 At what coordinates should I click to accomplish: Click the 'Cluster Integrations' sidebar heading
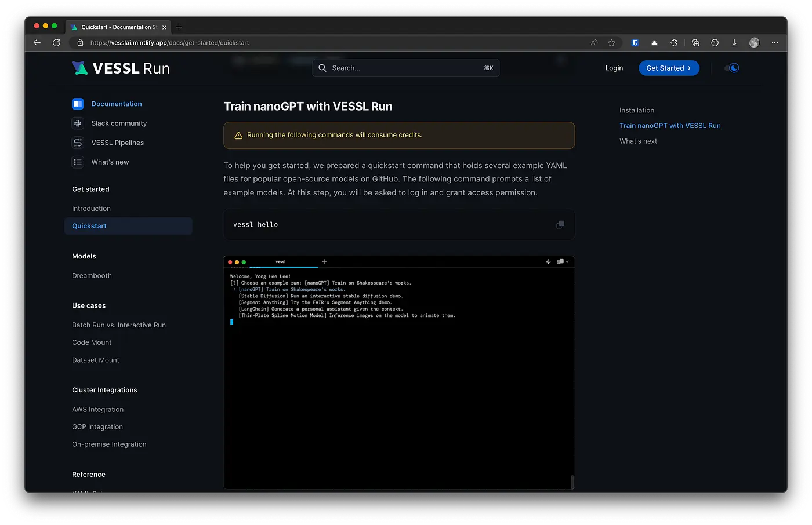click(104, 390)
